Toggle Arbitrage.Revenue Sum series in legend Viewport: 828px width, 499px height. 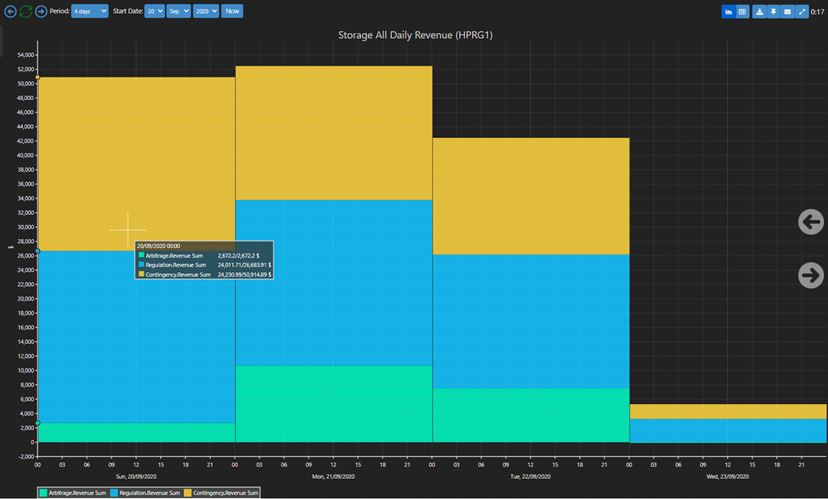74,492
